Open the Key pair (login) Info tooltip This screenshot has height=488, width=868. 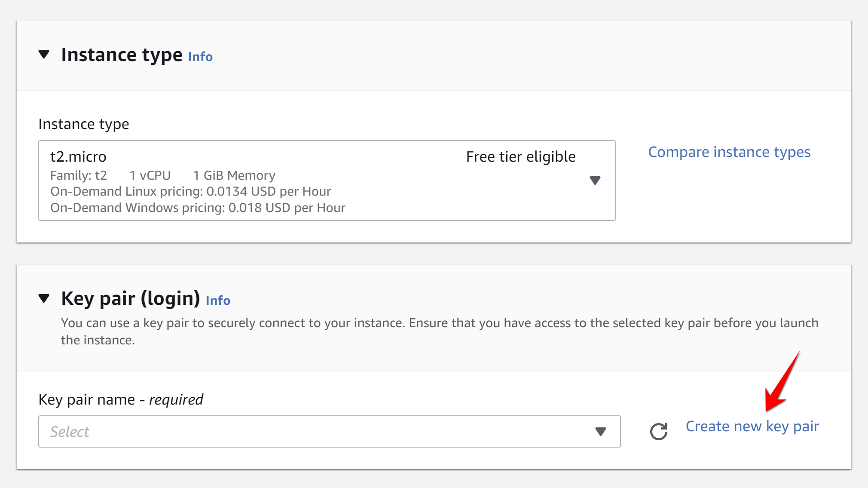click(217, 300)
